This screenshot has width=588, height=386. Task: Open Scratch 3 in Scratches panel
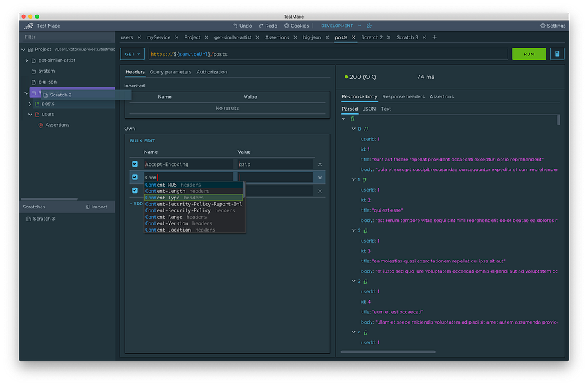click(x=41, y=219)
